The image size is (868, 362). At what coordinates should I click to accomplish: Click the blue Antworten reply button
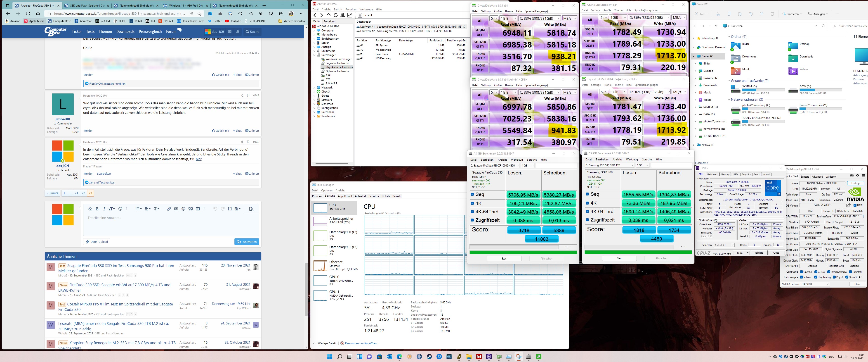tap(247, 242)
